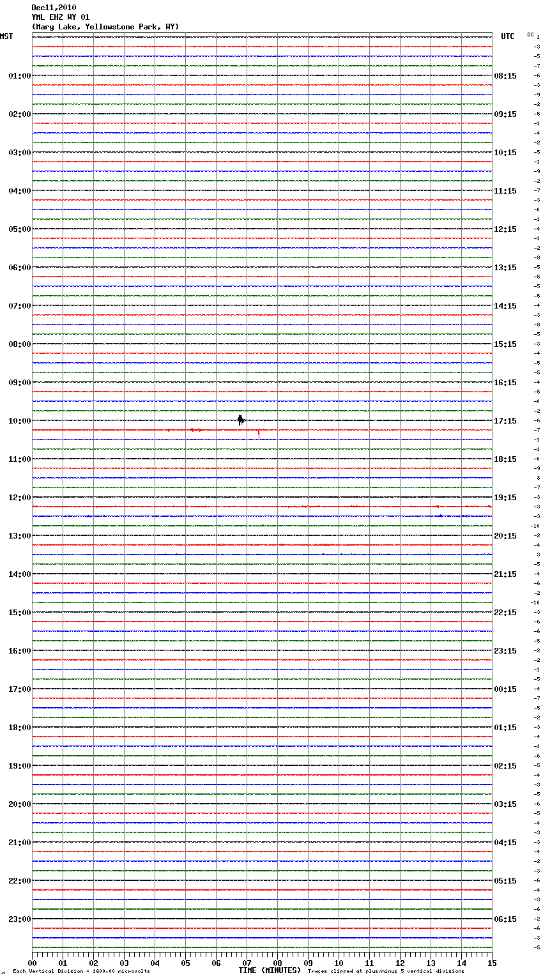Viewport: 543px width, 980px height.
Task: Click the "07:00" MST time label
Action: pyautogui.click(x=19, y=306)
